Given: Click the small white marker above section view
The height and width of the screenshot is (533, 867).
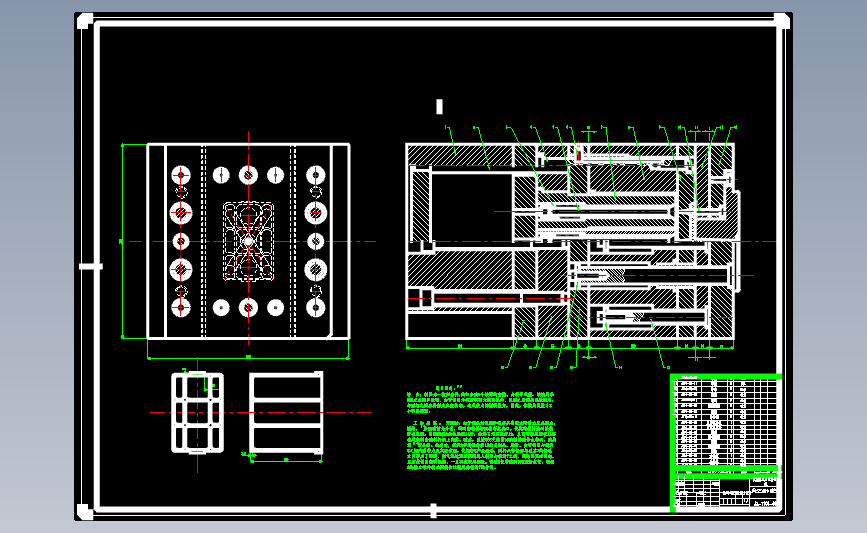Looking at the screenshot, I should click(x=439, y=107).
